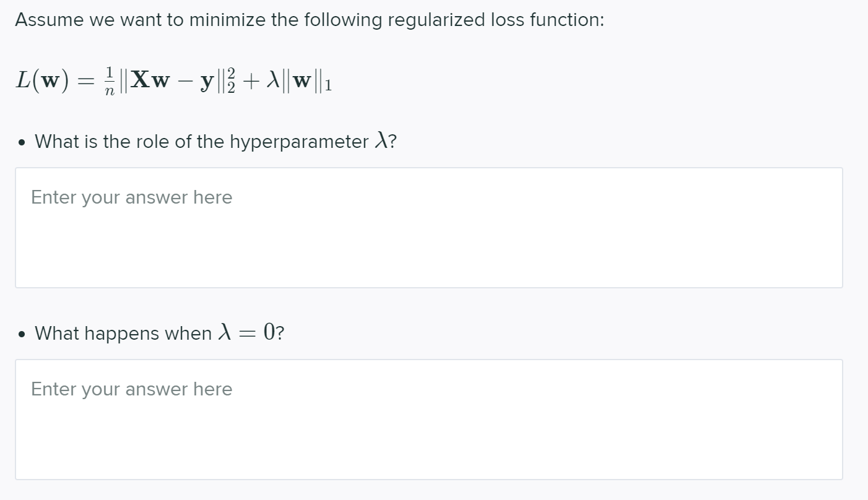Click the bullet point before the second question
Image resolution: width=868 pixels, height=500 pixels.
(x=21, y=334)
